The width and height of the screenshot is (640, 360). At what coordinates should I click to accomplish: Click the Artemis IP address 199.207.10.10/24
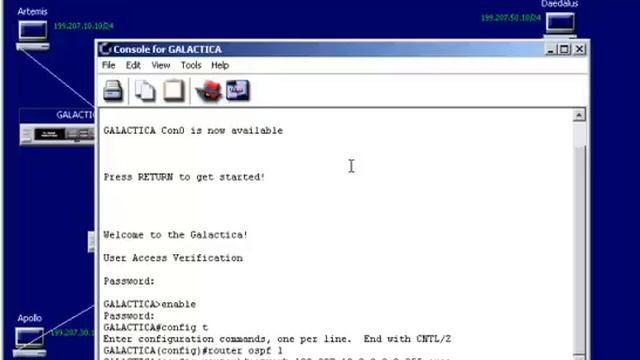[x=84, y=26]
